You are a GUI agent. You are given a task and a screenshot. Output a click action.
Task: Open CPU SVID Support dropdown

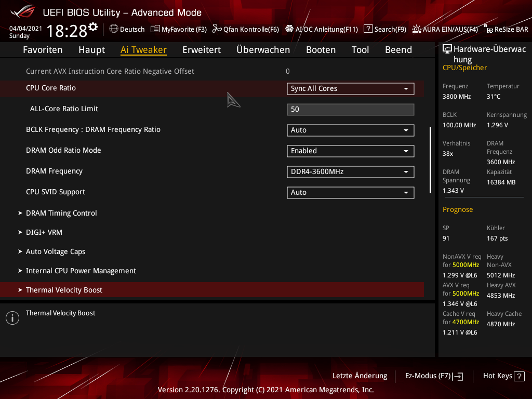pos(351,192)
